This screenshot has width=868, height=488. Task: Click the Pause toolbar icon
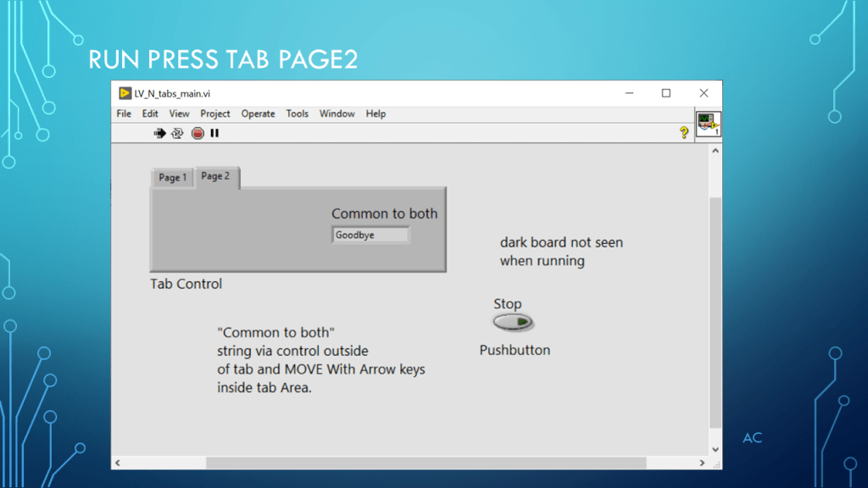tap(214, 133)
